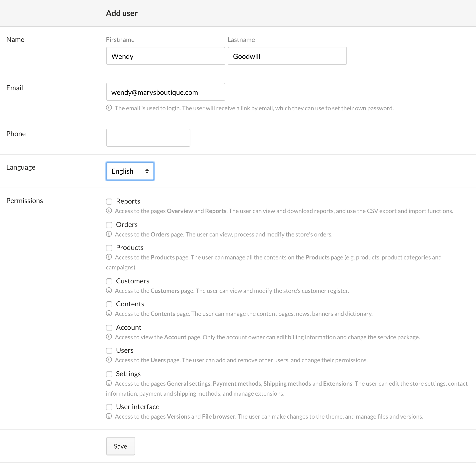Click the info icon beside User interface description

click(x=109, y=416)
